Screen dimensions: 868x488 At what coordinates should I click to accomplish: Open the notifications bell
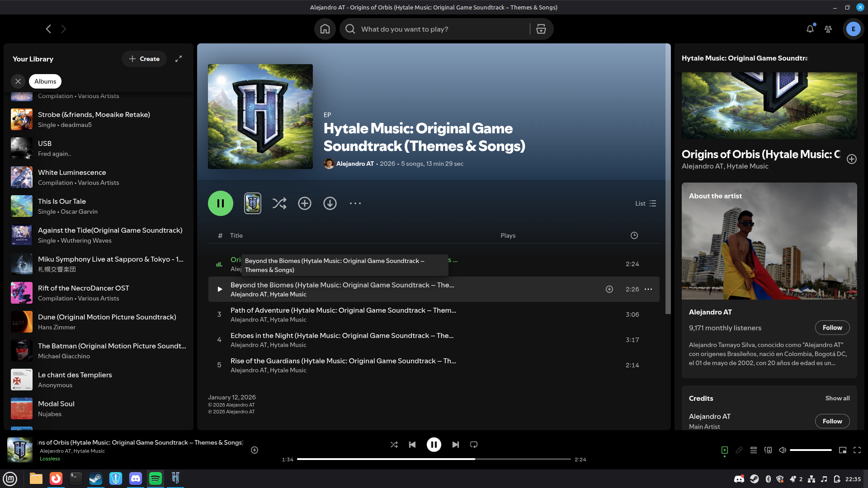tap(810, 29)
